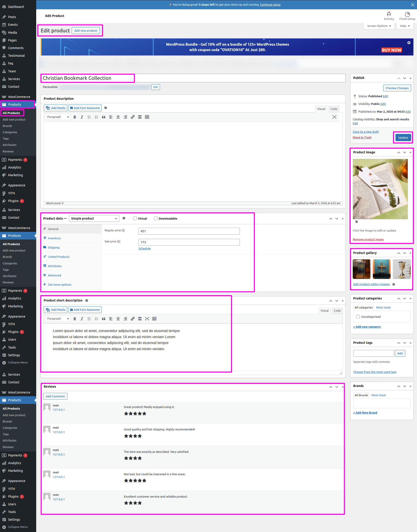Click the Blockquote icon in product description toolbar
This screenshot has width=417, height=532.
[104, 117]
